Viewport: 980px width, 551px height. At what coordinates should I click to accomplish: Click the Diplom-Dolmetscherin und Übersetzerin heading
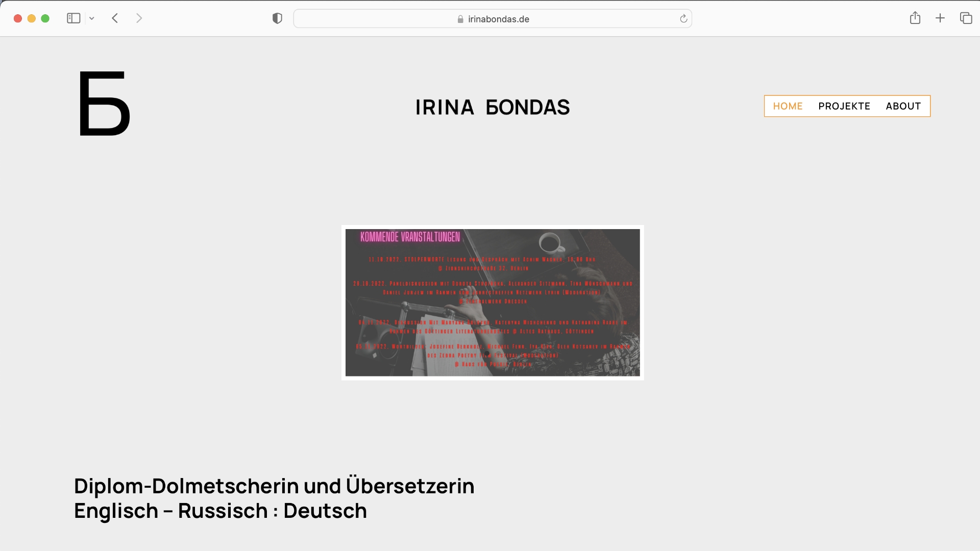[x=274, y=486]
